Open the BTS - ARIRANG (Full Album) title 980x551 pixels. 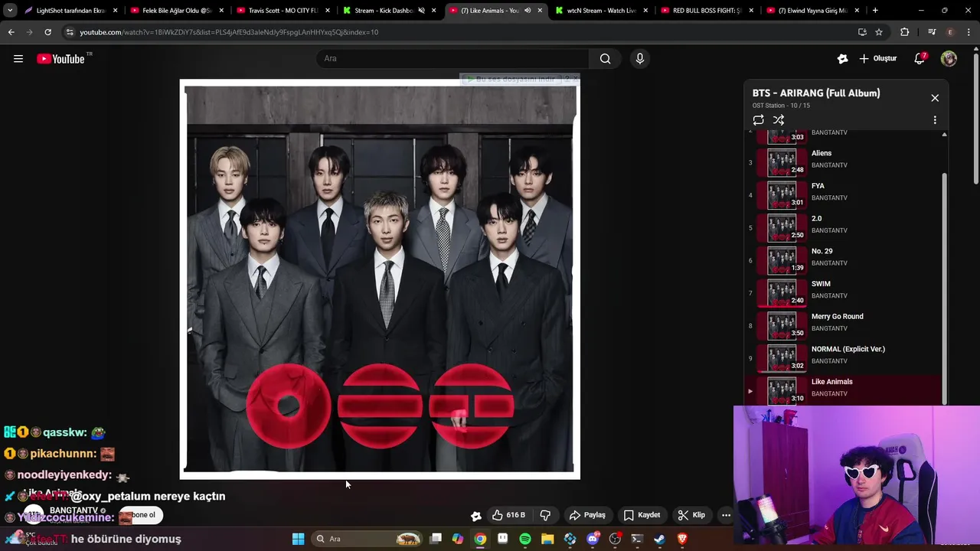pyautogui.click(x=816, y=93)
